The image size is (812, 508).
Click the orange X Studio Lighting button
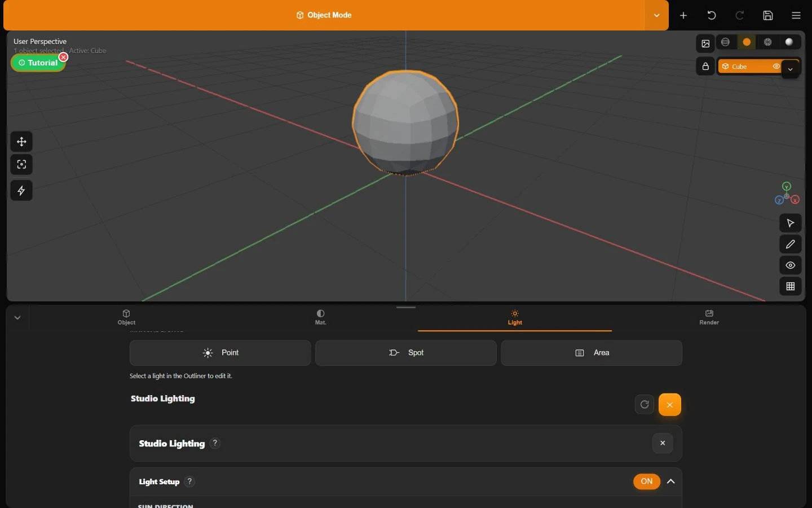tap(670, 405)
